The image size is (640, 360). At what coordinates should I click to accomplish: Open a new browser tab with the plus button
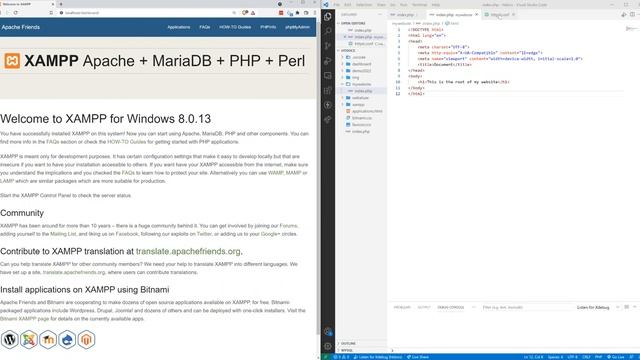pyautogui.click(x=61, y=4)
